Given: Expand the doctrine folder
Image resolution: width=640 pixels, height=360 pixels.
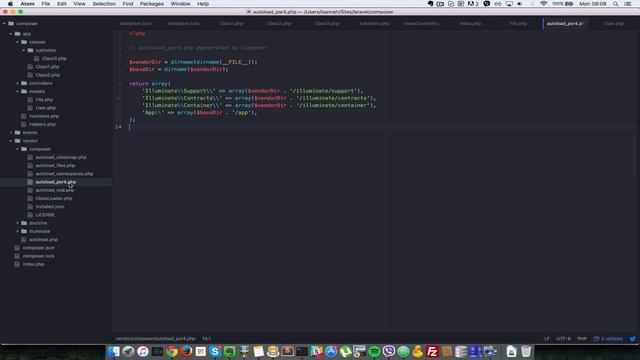Looking at the screenshot, I should click(x=18, y=223).
